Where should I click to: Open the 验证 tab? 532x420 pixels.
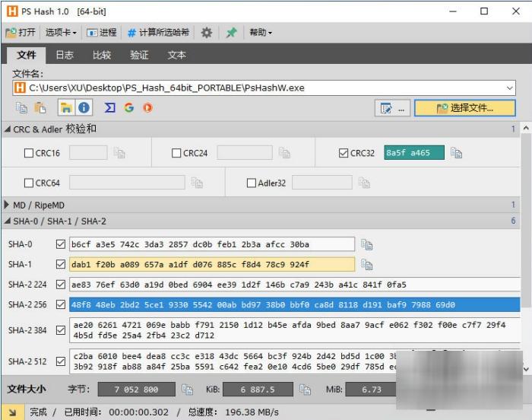(139, 55)
